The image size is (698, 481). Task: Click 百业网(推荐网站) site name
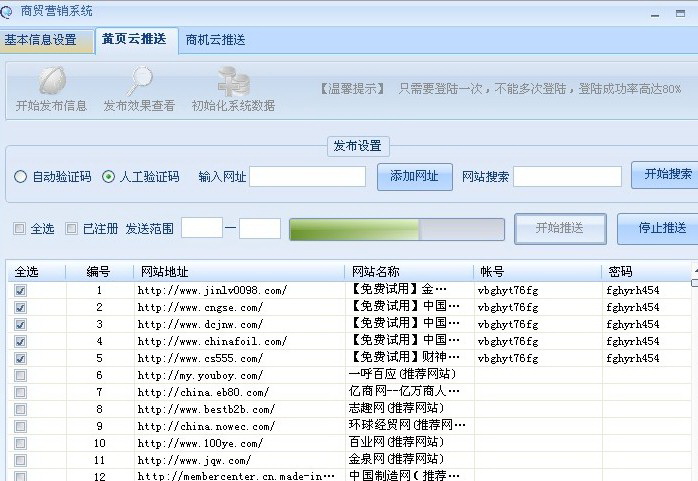pyautogui.click(x=396, y=442)
